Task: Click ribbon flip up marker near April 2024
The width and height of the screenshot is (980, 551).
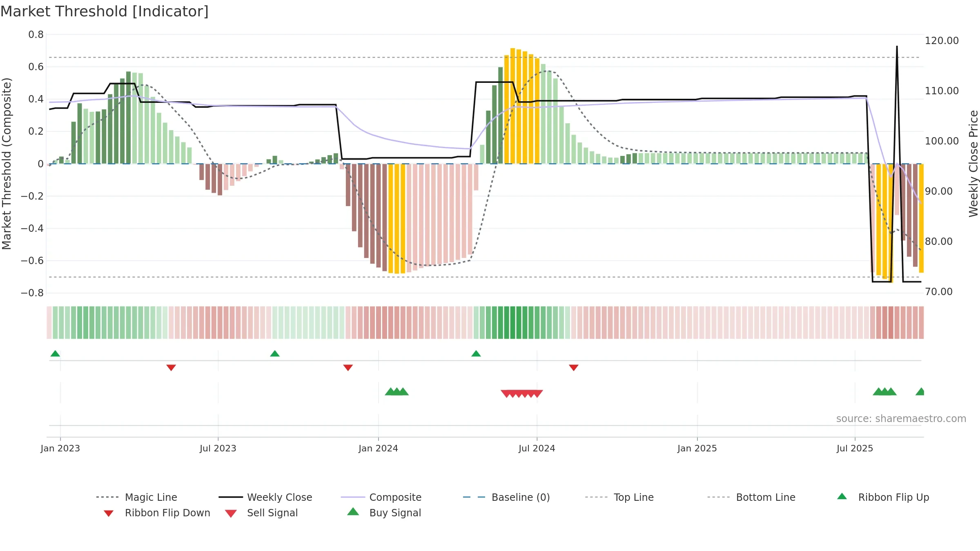Action: pos(476,353)
